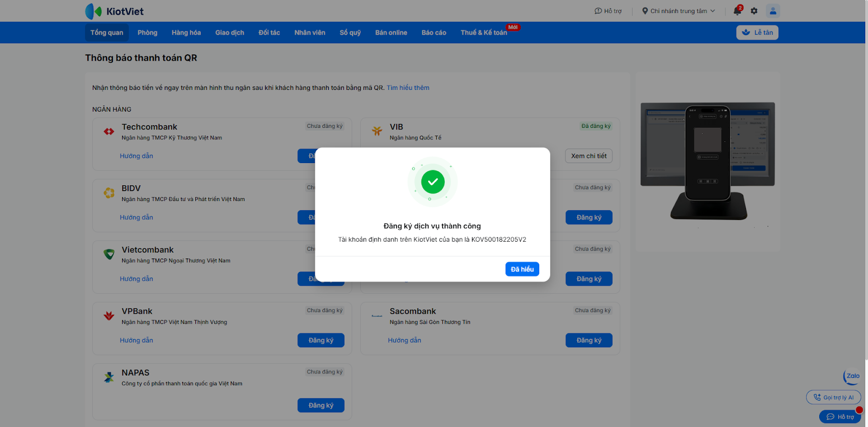Screen dimensions: 868x427
Task: Open Hướng dẫn for BIDV
Action: tap(137, 217)
